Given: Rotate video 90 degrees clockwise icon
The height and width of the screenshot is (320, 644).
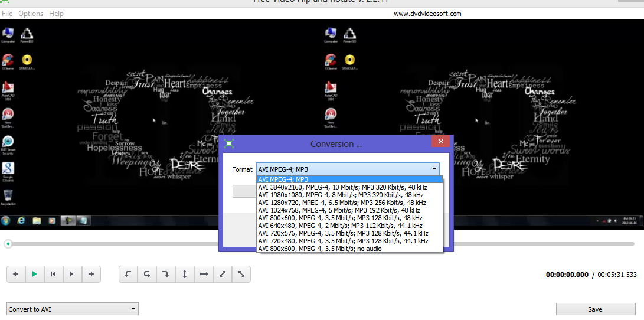Looking at the screenshot, I should point(166,275).
